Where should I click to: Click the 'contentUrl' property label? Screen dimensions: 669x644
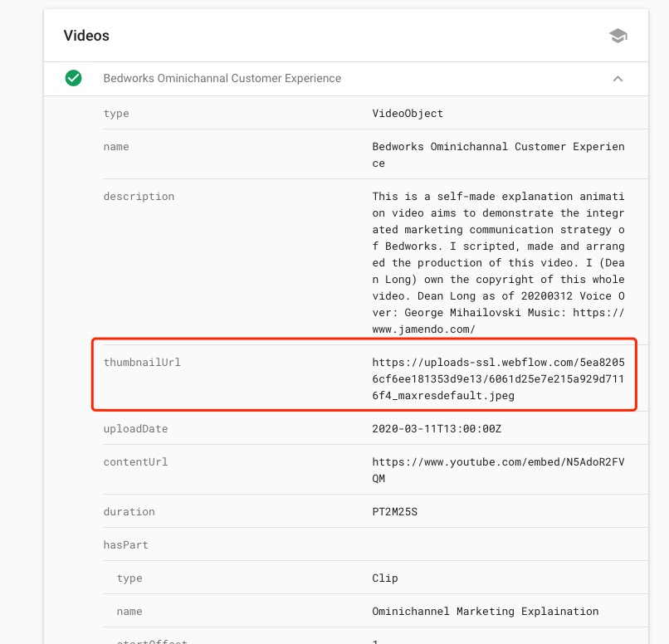pos(135,462)
